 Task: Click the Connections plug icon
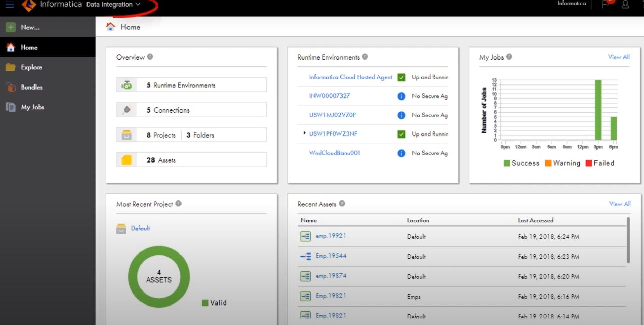point(126,109)
